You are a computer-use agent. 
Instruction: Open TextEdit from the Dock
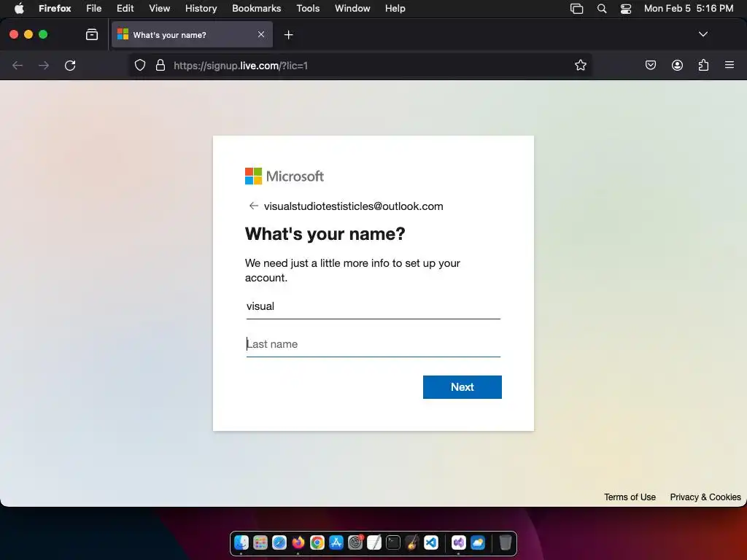(374, 542)
